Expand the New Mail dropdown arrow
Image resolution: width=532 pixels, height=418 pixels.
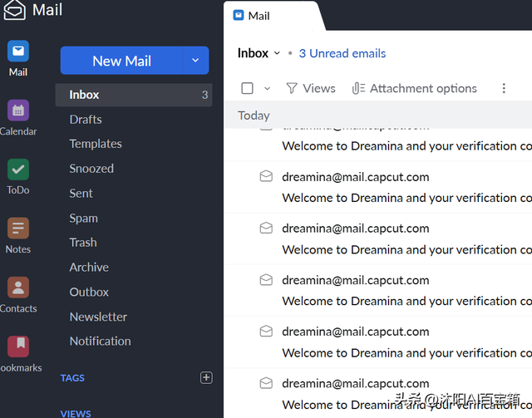195,61
